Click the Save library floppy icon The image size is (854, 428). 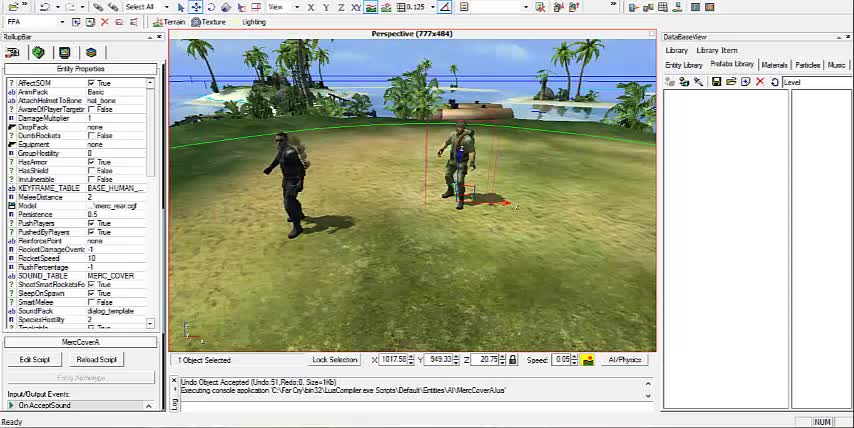click(716, 82)
